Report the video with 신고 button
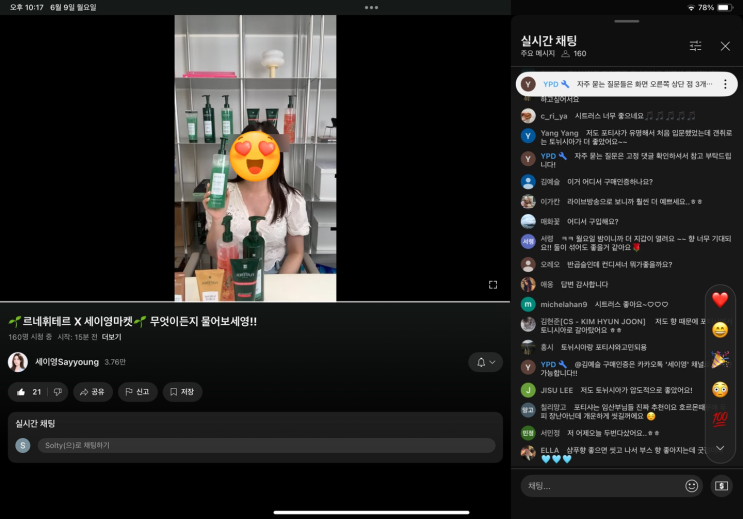The image size is (743, 519). click(x=137, y=392)
